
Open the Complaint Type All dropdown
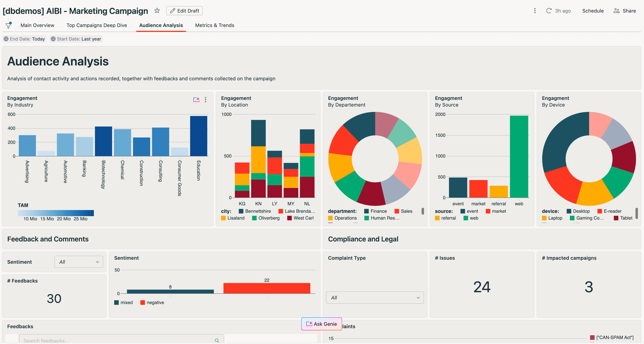[374, 298]
